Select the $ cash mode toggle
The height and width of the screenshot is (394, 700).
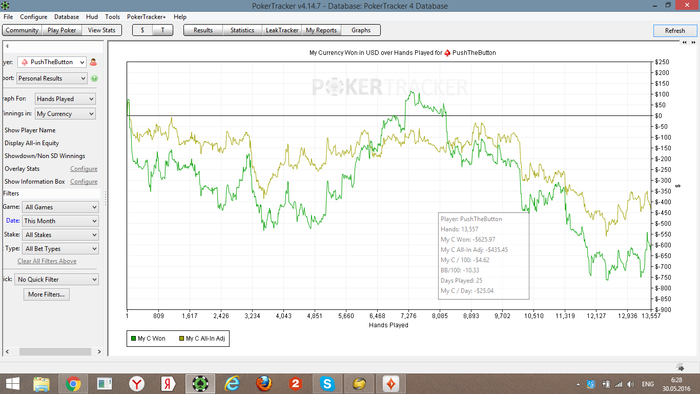pos(142,30)
